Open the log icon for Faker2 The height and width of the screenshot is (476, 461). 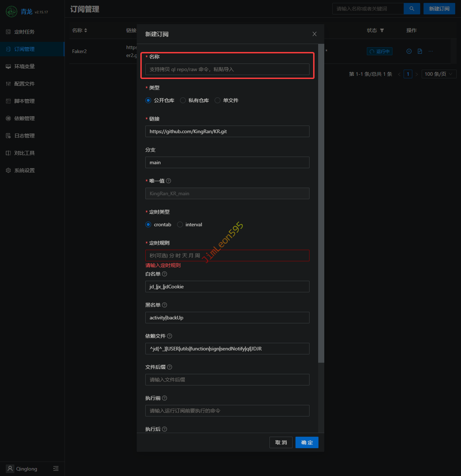(420, 51)
